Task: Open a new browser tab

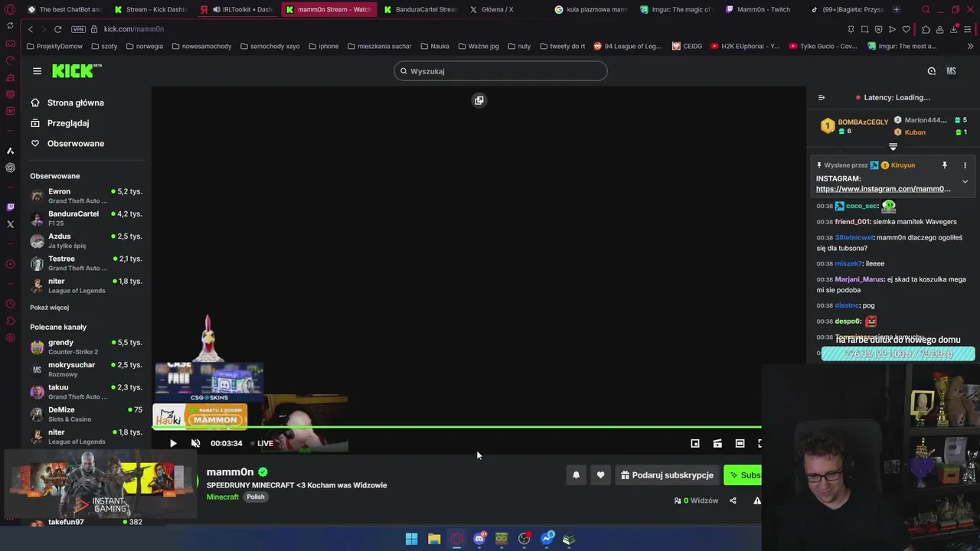Action: (x=897, y=9)
